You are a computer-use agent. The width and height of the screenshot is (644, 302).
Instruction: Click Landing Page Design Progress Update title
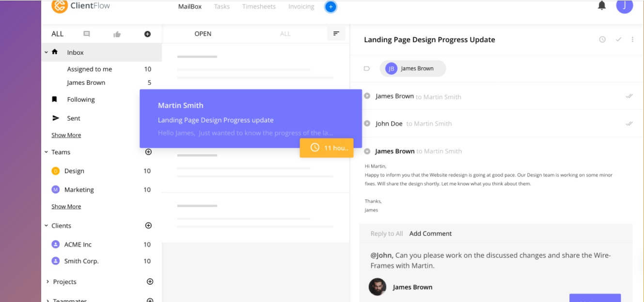[429, 40]
